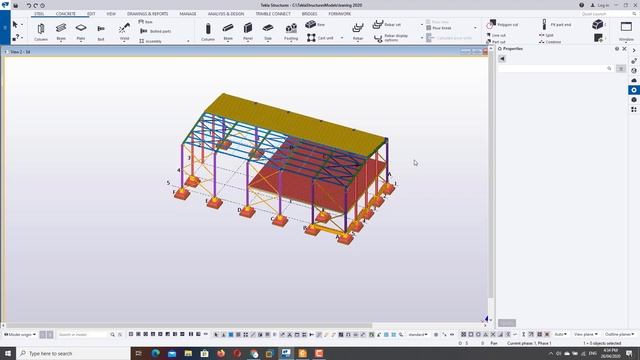This screenshot has width=640, height=360.
Task: Expand the Steel group more arrow
Action: point(188,41)
